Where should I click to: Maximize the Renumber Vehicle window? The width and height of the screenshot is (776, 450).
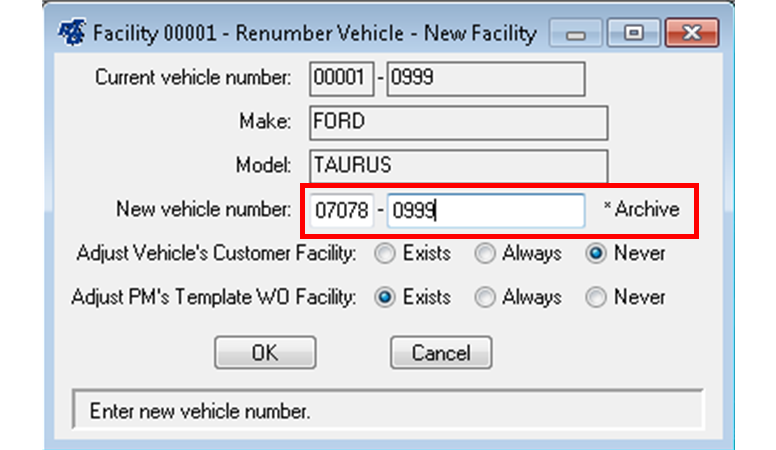pyautogui.click(x=633, y=34)
